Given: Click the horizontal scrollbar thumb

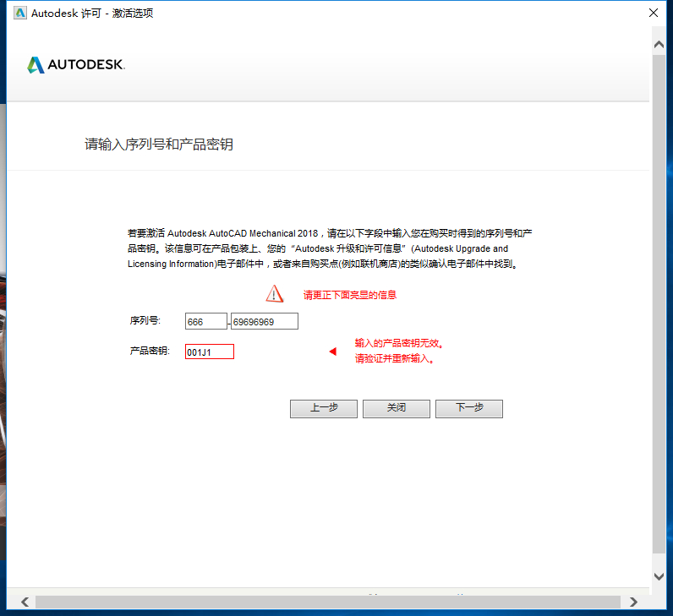Looking at the screenshot, I should click(328, 602).
